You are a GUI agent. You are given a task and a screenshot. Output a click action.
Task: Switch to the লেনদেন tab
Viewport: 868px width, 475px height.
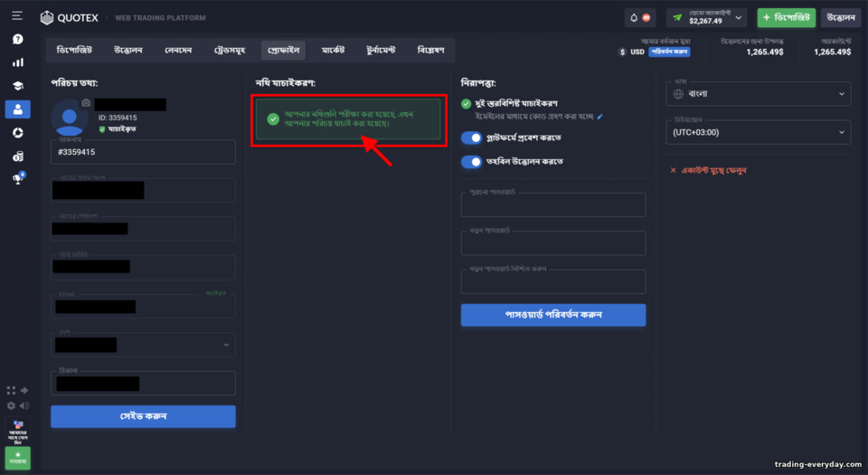pyautogui.click(x=178, y=50)
